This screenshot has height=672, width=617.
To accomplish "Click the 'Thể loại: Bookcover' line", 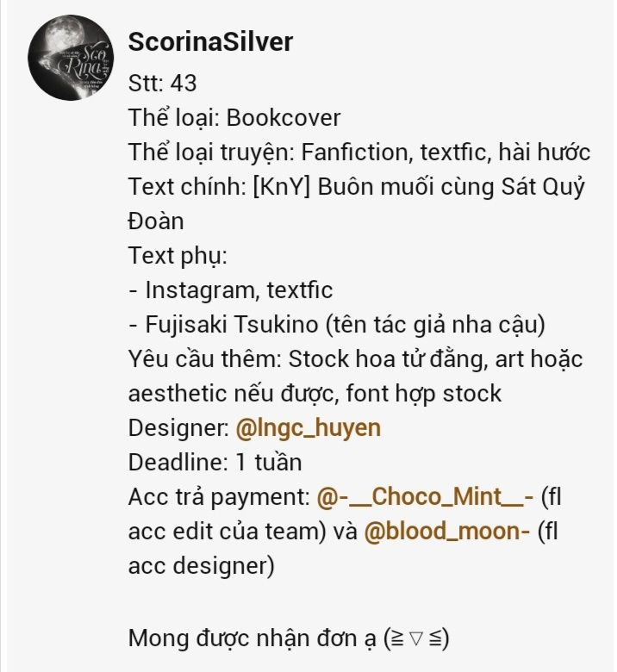I will 234,117.
